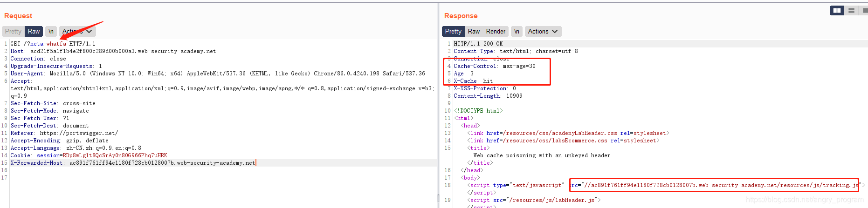868x208 pixels.
Task: Click the Cookie session header line
Action: pos(89,155)
